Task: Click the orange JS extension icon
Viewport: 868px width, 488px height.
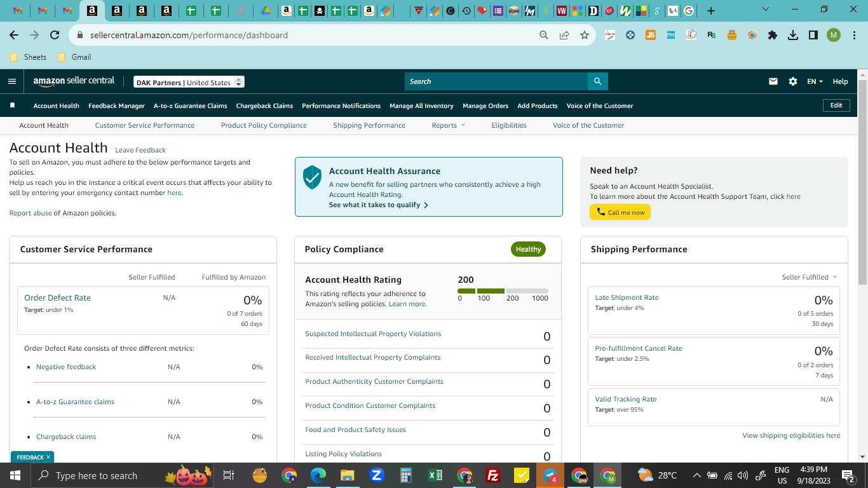Action: coord(651,35)
